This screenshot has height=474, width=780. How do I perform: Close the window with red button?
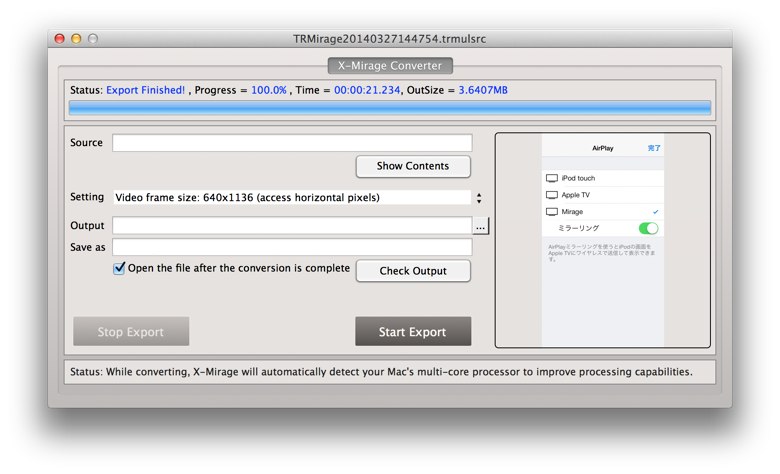60,39
